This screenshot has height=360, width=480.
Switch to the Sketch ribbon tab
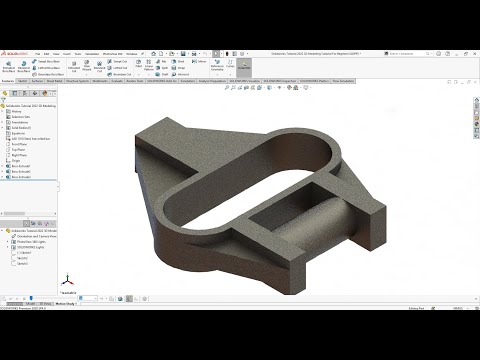pyautogui.click(x=22, y=81)
